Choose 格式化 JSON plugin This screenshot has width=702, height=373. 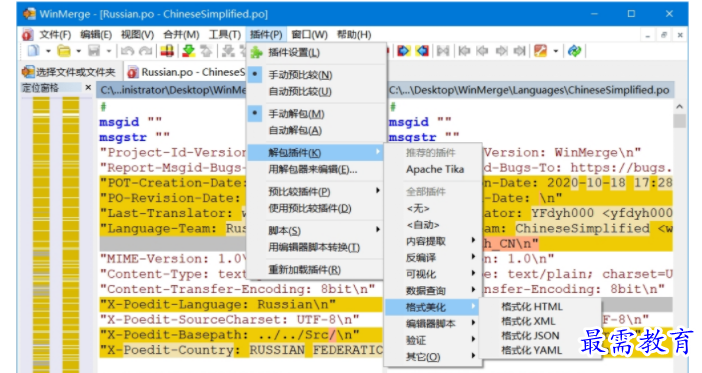pos(541,335)
